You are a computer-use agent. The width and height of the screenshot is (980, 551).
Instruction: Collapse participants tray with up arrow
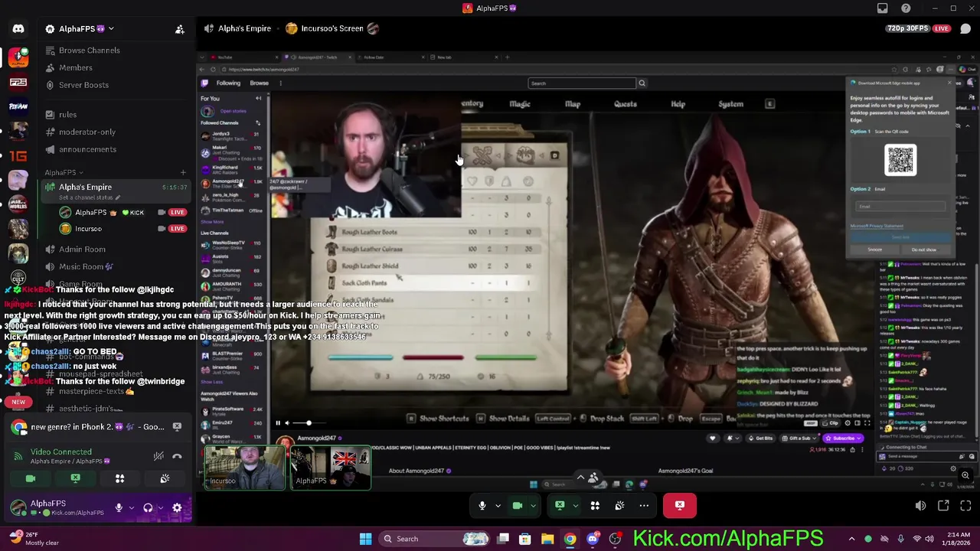(x=580, y=478)
